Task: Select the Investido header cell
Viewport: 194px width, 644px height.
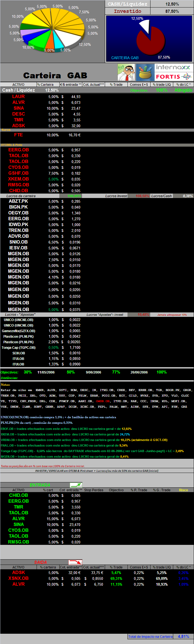Action: tap(127, 11)
